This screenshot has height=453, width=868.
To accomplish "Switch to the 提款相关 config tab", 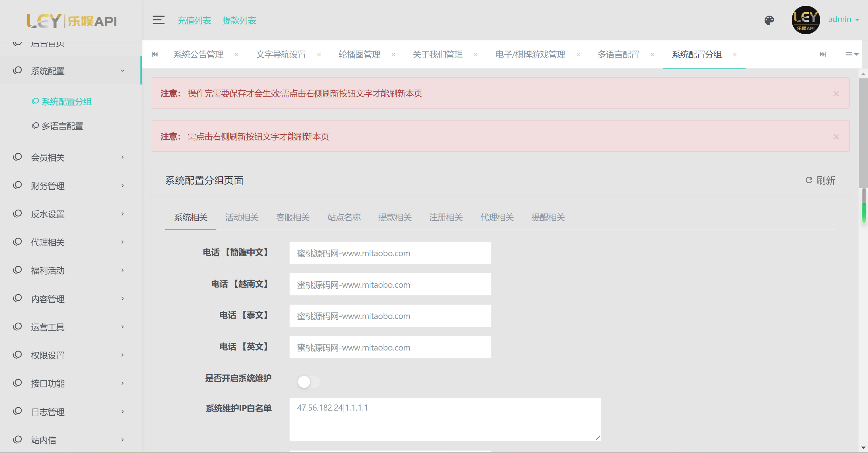I will pyautogui.click(x=395, y=217).
